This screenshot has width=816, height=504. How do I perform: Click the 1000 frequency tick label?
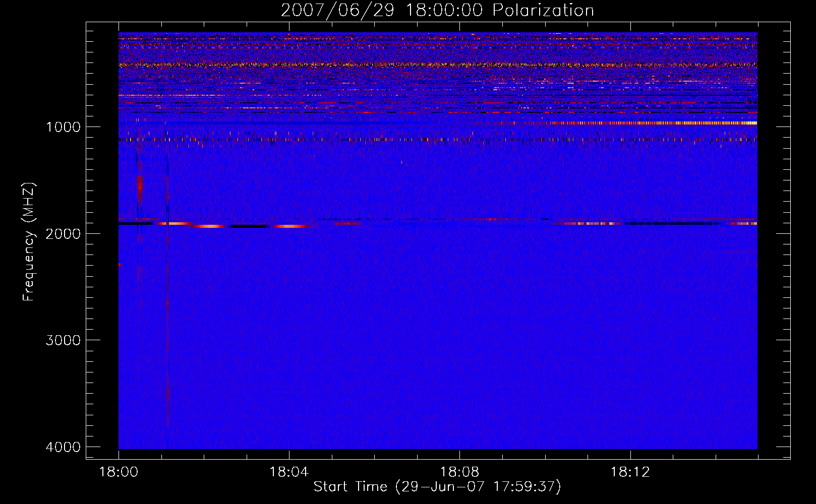click(63, 127)
